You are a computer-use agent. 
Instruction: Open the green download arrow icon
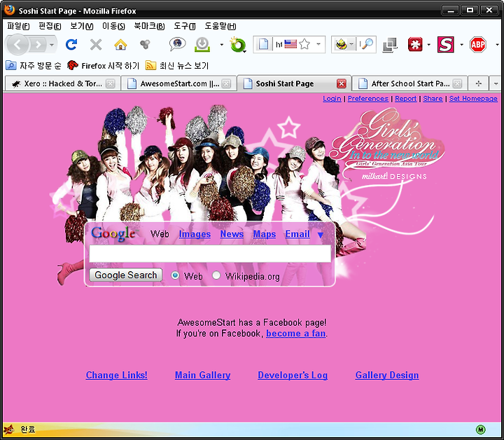tap(202, 44)
